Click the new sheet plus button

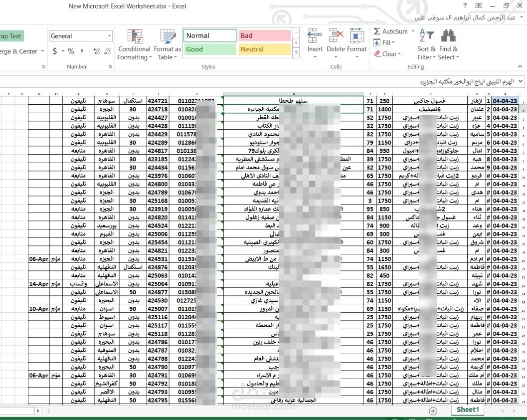(x=433, y=411)
